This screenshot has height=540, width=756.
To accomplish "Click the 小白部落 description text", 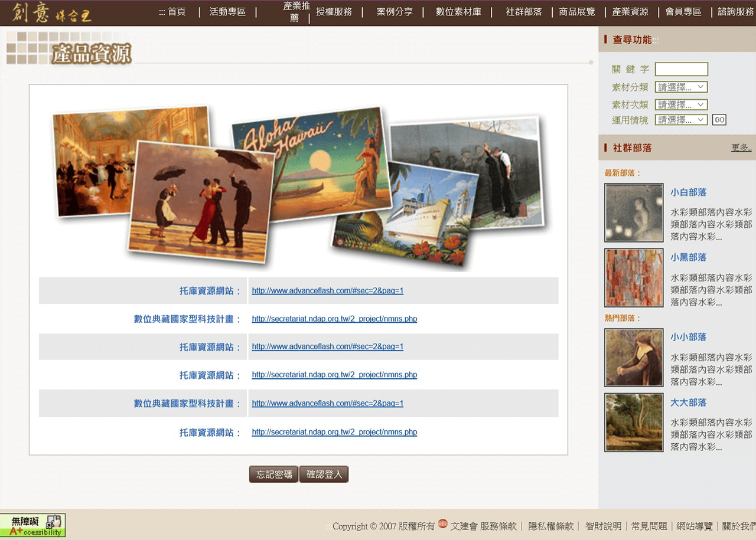I will (x=711, y=224).
